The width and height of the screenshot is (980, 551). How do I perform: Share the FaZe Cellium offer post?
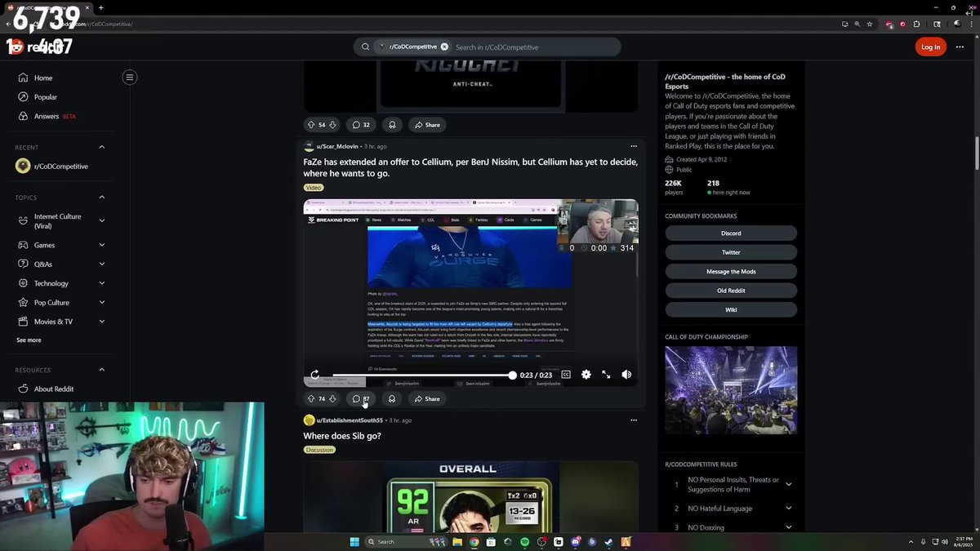(x=426, y=399)
